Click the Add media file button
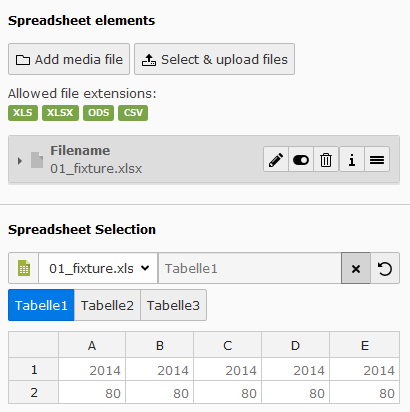 coord(69,59)
